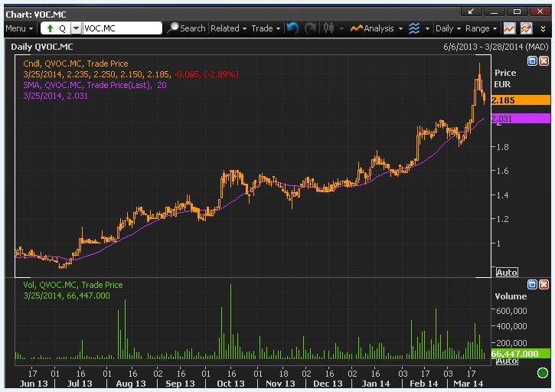The height and width of the screenshot is (392, 555).
Task: Click the 3/25/2014, 2.031 SMA reading
Action: click(56, 96)
